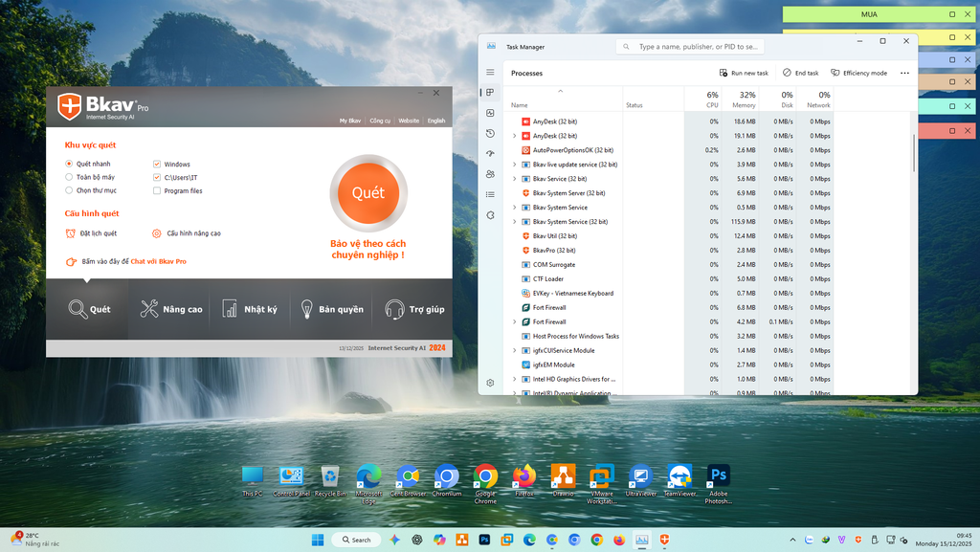This screenshot has width=980, height=552.
Task: Open Task Manager Services page icon
Action: 490,215
